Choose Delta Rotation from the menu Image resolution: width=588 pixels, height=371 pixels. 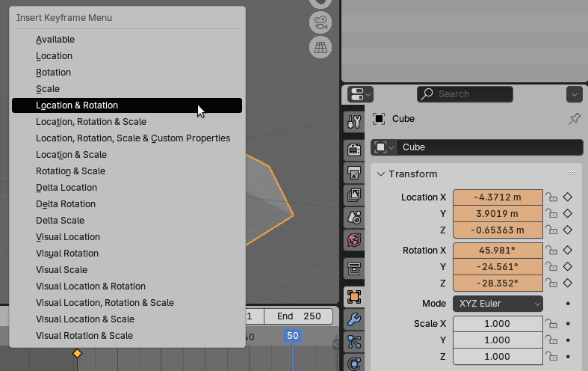pyautogui.click(x=127, y=204)
